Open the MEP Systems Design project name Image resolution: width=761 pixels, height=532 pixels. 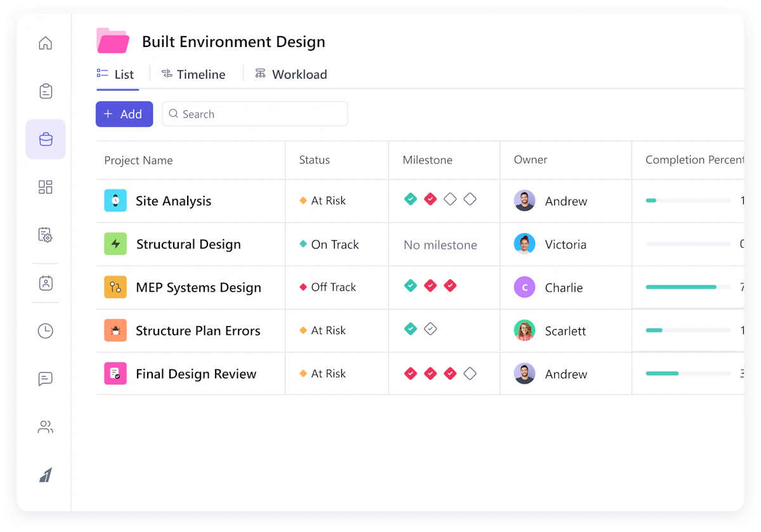point(198,287)
